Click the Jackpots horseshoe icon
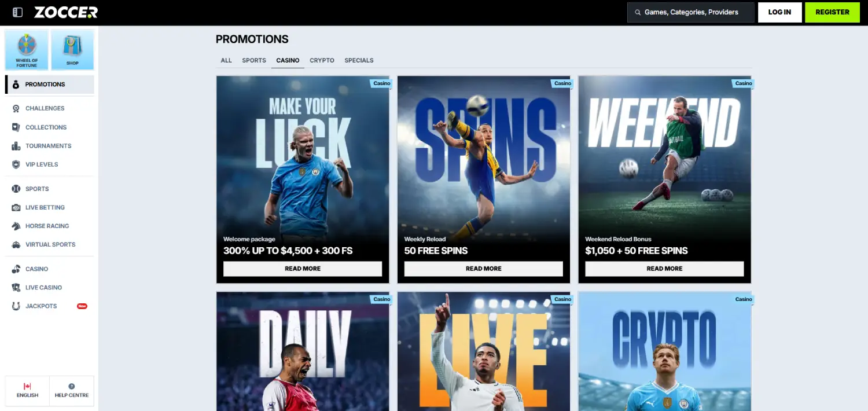Screen dimensions: 868x411 coord(16,306)
